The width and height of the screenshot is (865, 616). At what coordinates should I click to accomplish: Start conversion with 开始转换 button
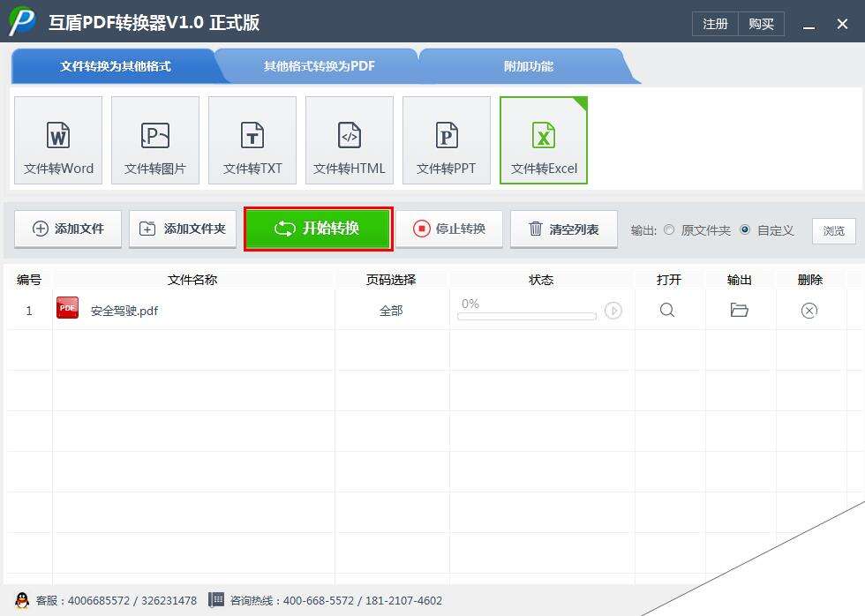tap(319, 229)
